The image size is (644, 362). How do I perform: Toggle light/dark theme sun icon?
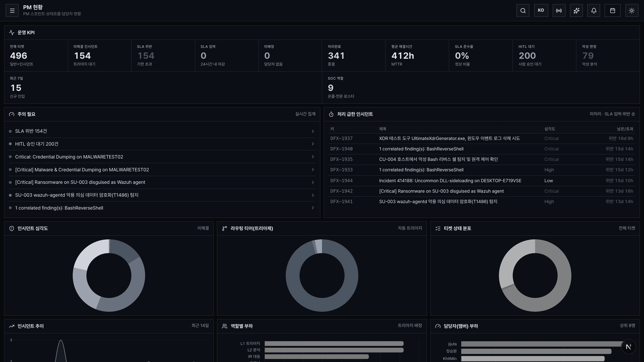point(632,10)
